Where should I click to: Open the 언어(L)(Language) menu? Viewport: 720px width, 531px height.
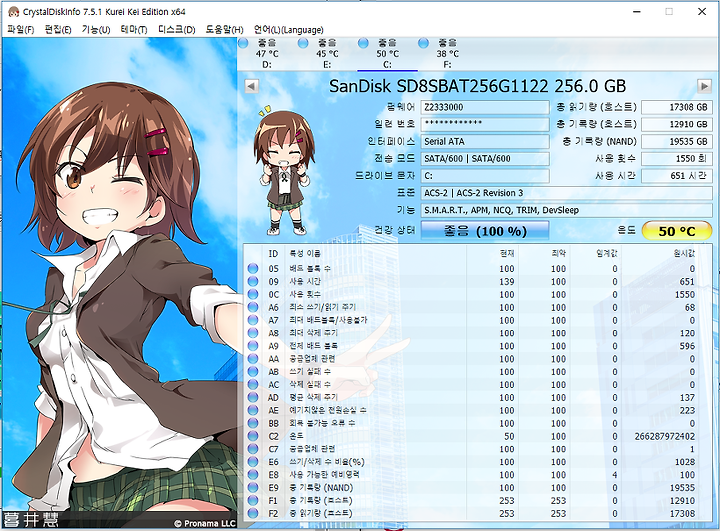[x=288, y=30]
